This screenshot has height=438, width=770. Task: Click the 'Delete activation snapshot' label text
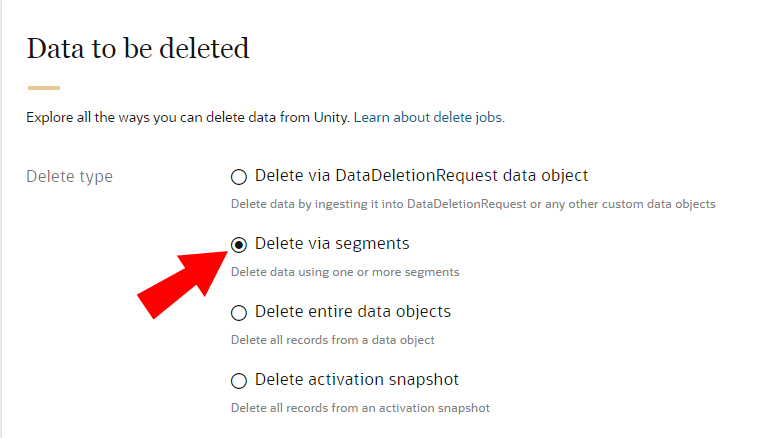coord(357,380)
